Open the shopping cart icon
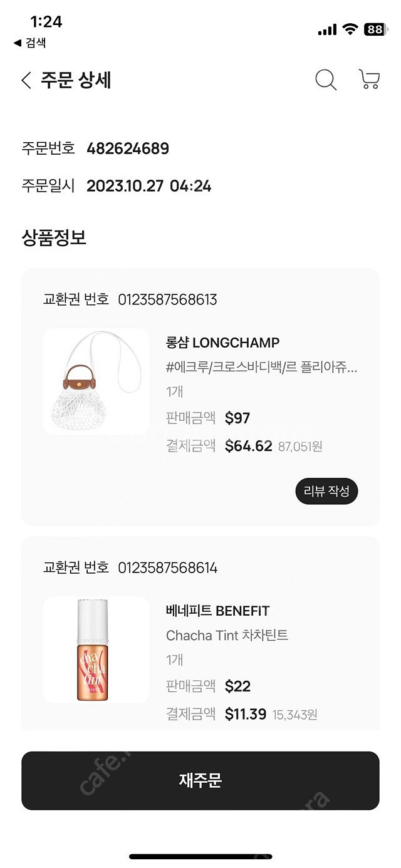The height and width of the screenshot is (868, 401). [369, 80]
